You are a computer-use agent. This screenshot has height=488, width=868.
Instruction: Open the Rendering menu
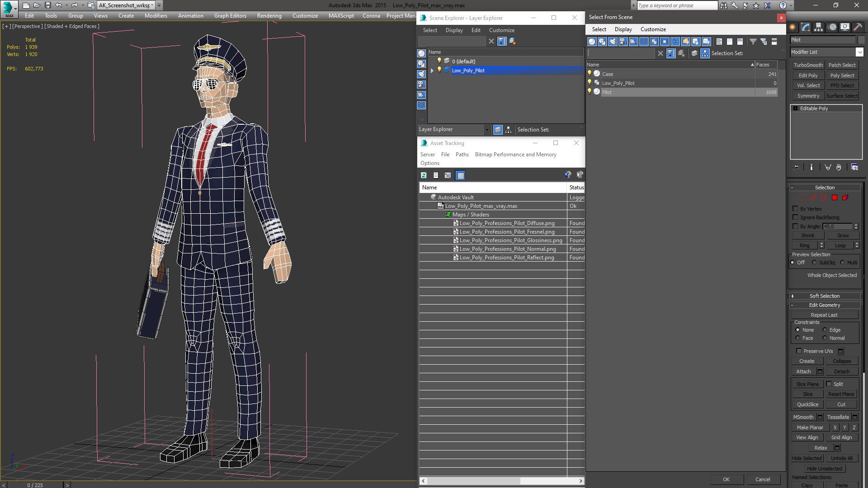pos(269,16)
